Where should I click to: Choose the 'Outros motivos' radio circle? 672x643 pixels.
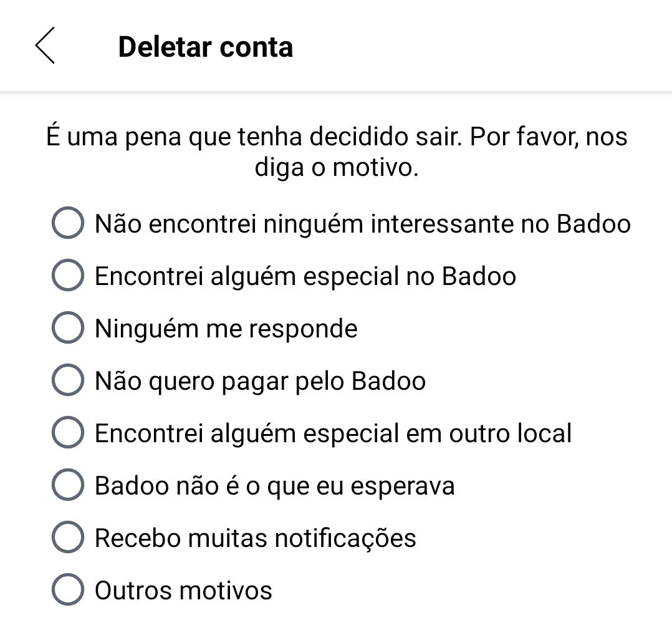(x=68, y=589)
